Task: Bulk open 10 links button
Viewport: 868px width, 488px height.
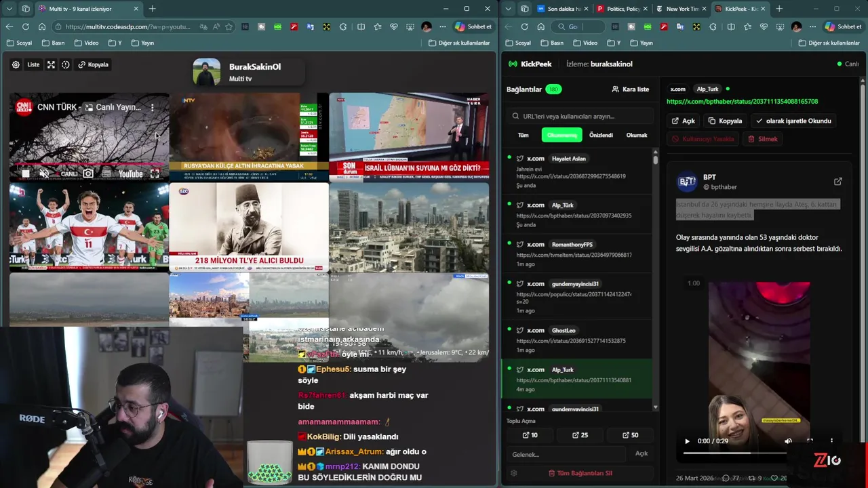Action: [530, 435]
